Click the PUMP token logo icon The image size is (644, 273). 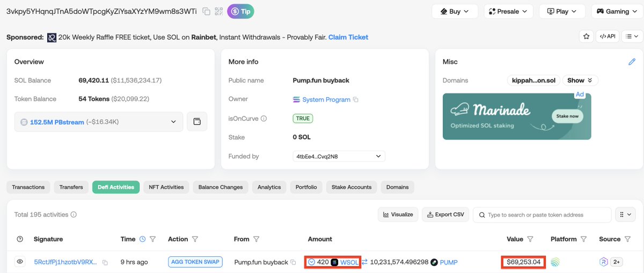434,262
